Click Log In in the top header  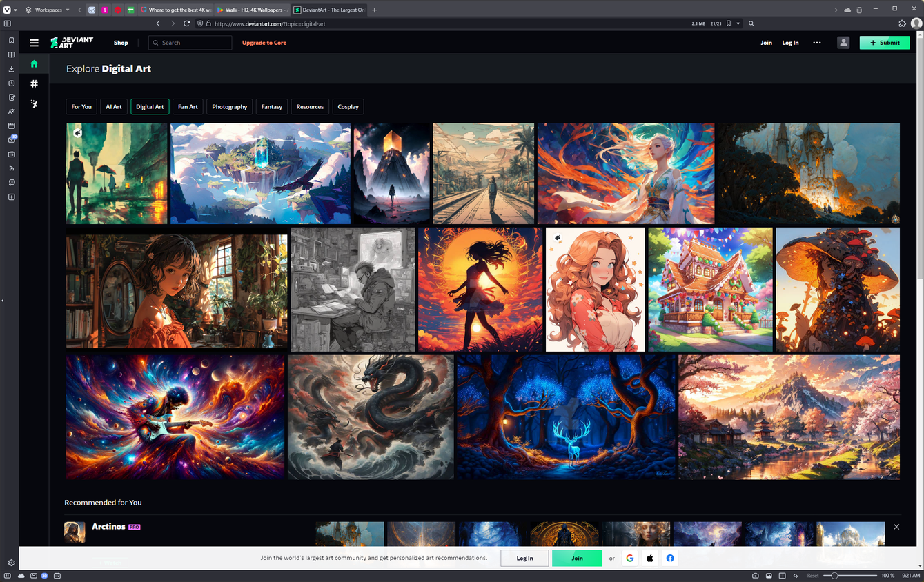pyautogui.click(x=790, y=43)
